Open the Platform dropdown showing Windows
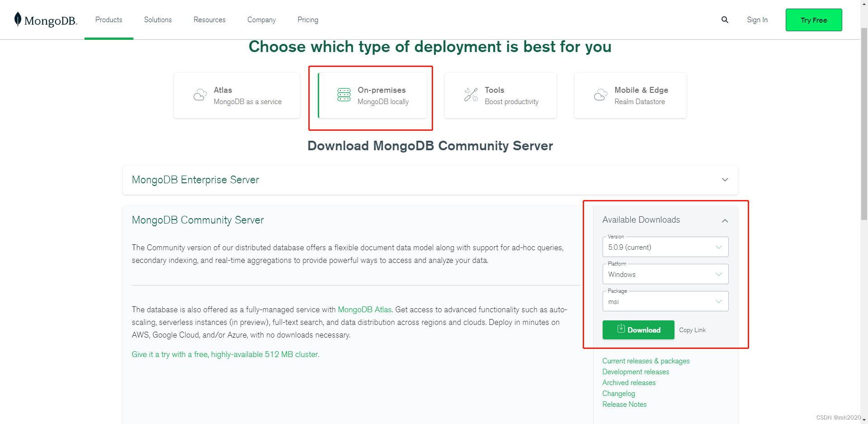Image resolution: width=868 pixels, height=424 pixels. tap(665, 274)
